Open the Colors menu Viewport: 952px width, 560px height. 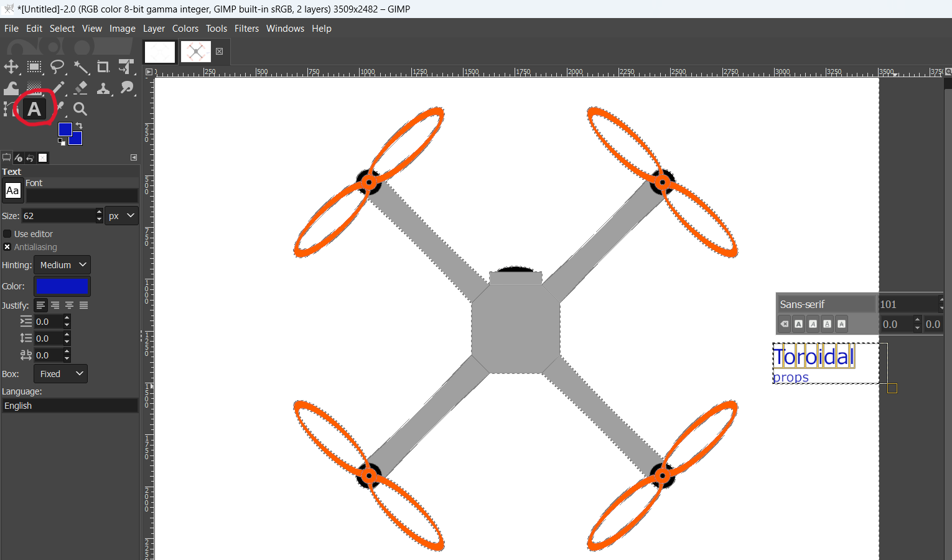click(x=185, y=29)
